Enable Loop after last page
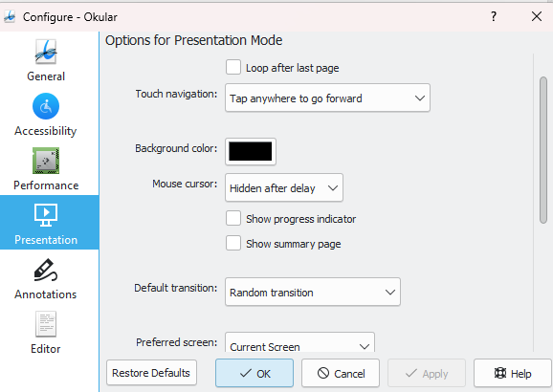 click(x=233, y=67)
